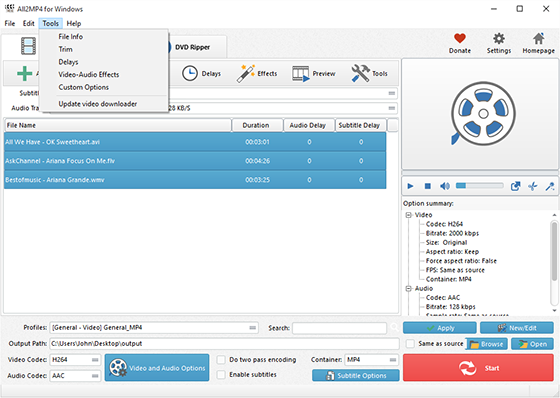560x398 pixels.
Task: Select AskChannel - Ariana Focus On Me.flv row
Action: 195,161
